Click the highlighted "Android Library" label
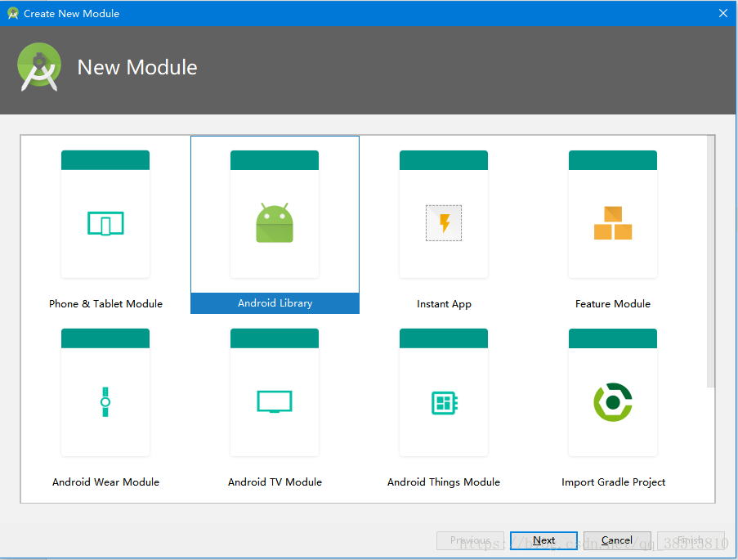This screenshot has width=738, height=560. point(275,302)
